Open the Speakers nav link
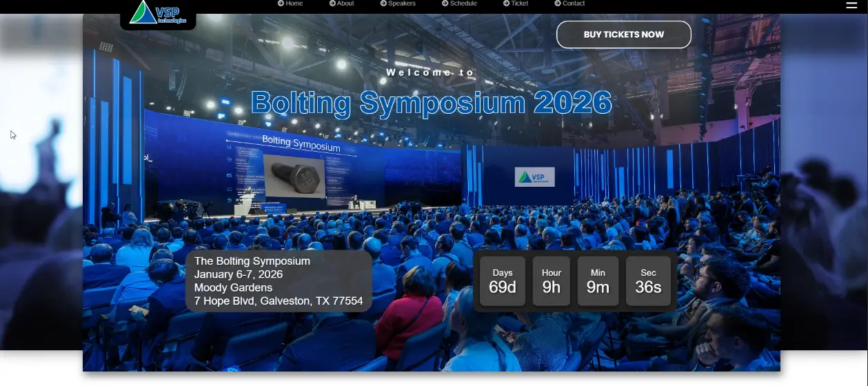The image size is (868, 386). [x=398, y=3]
